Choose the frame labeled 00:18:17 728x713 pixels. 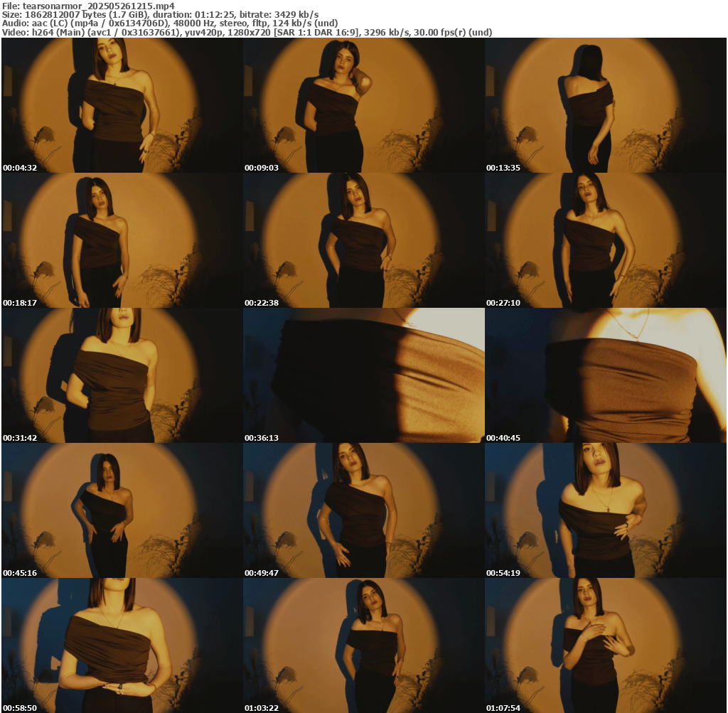click(122, 240)
